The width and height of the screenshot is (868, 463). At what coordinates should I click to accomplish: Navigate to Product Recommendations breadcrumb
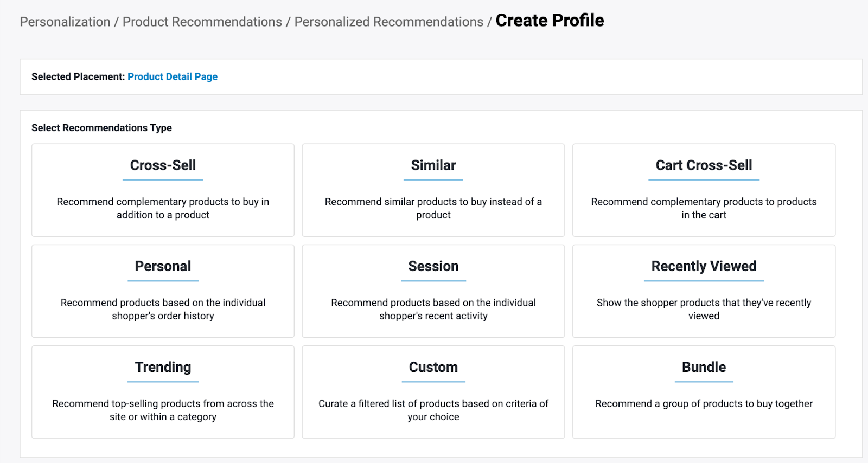click(202, 22)
